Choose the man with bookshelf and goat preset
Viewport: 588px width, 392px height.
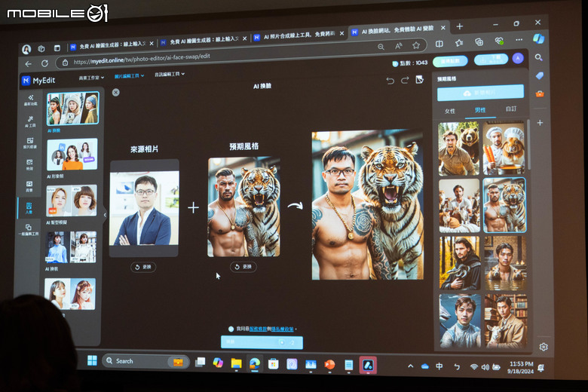tap(506, 320)
